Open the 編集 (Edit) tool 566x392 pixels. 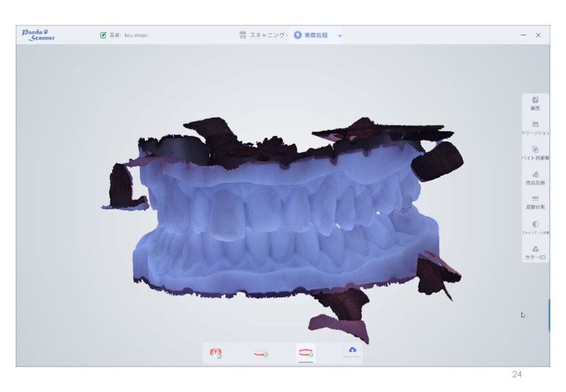[x=535, y=103]
